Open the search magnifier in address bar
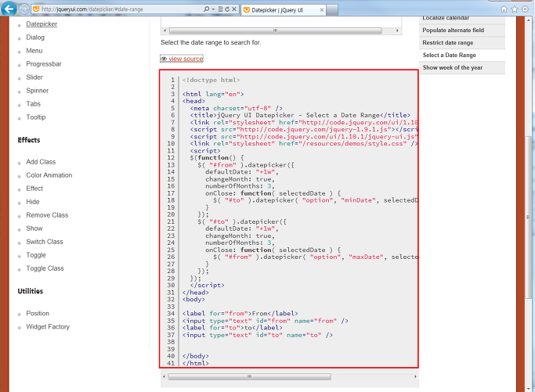The width and height of the screenshot is (535, 392). pyautogui.click(x=207, y=9)
